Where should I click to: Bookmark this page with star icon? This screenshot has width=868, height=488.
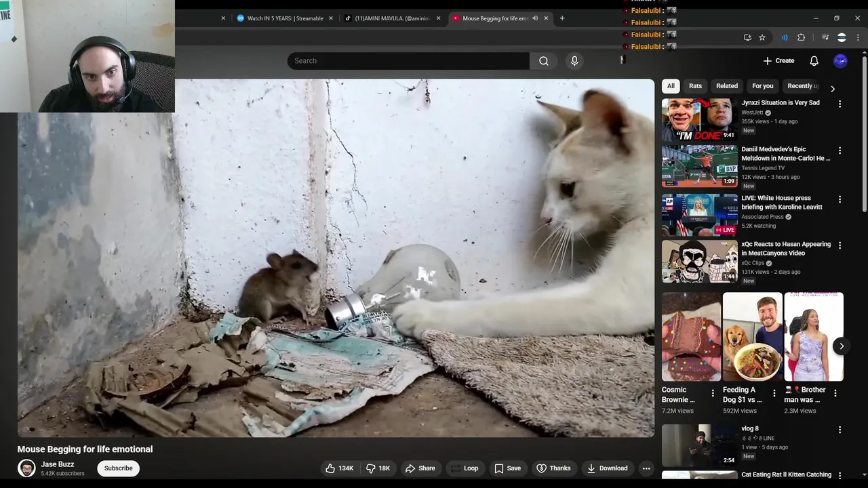coord(762,37)
